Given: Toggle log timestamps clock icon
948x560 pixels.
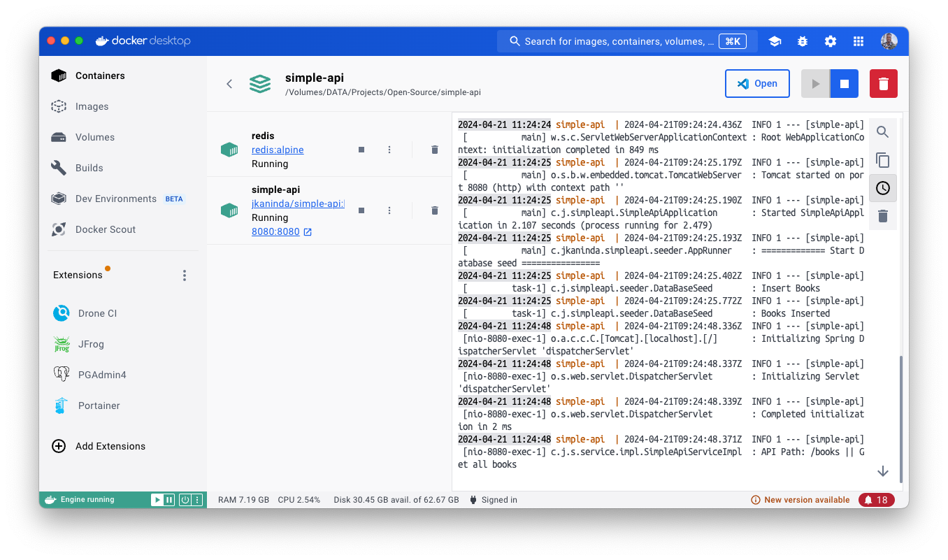Looking at the screenshot, I should tap(883, 188).
